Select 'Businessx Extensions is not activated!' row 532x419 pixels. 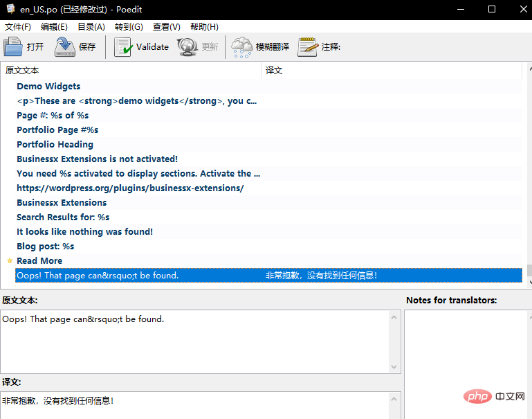[268, 159]
